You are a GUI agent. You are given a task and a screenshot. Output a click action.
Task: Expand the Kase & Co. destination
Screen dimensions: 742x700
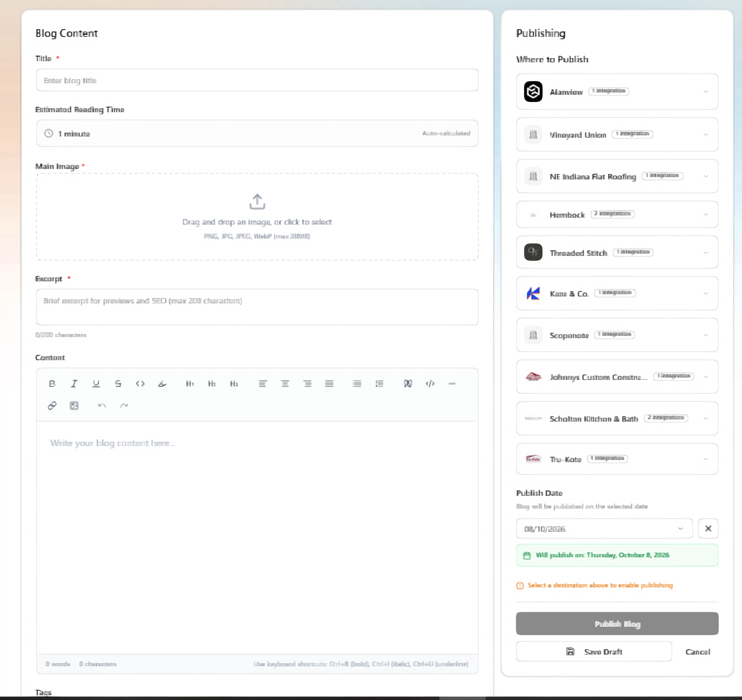(706, 293)
